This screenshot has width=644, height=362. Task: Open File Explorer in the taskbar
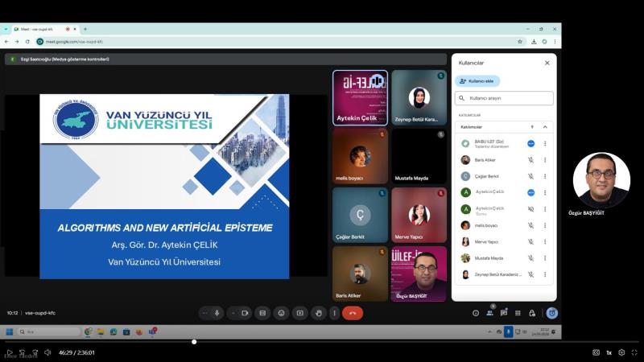[x=101, y=331]
